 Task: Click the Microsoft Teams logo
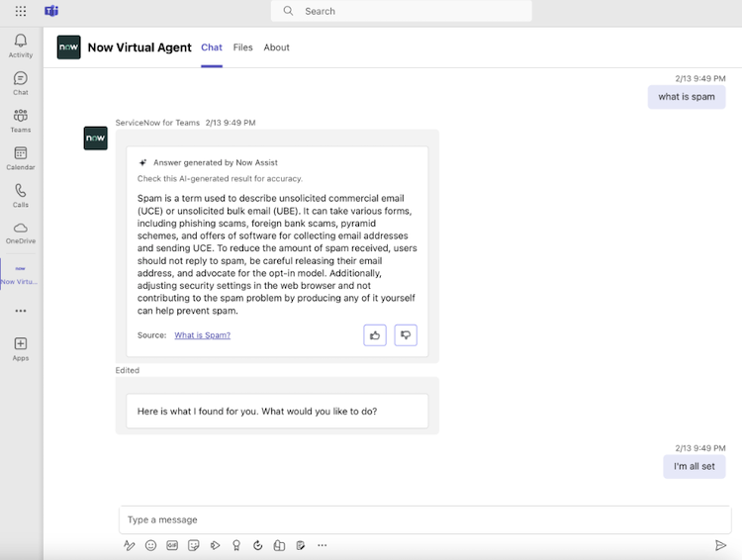click(x=51, y=11)
